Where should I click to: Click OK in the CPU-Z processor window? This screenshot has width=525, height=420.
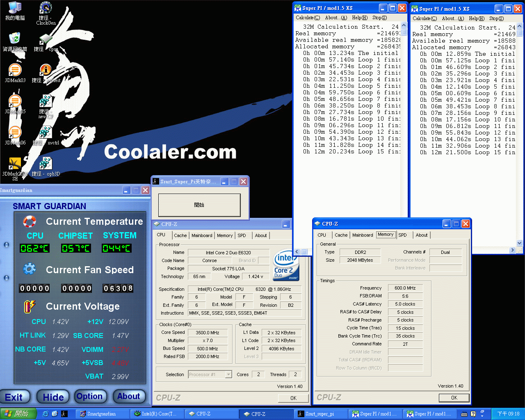pyautogui.click(x=293, y=398)
